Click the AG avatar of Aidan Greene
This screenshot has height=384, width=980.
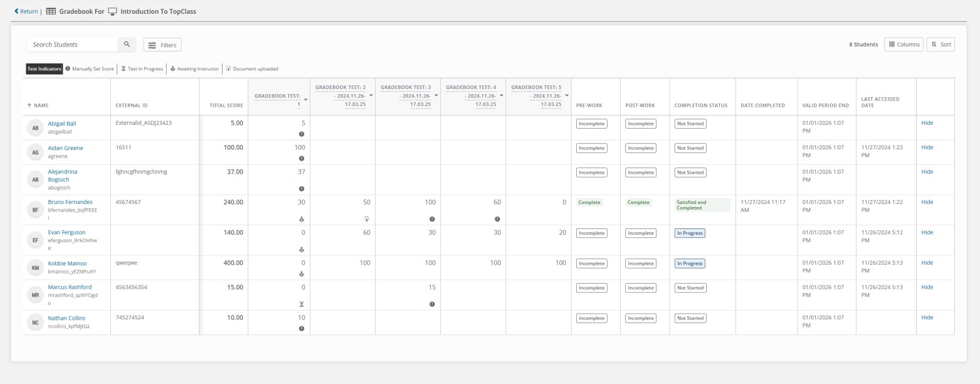pyautogui.click(x=36, y=152)
